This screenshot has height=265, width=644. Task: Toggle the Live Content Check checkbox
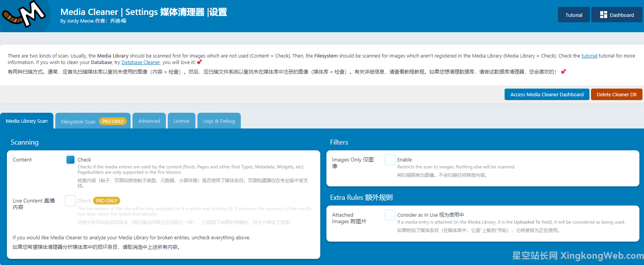click(70, 201)
